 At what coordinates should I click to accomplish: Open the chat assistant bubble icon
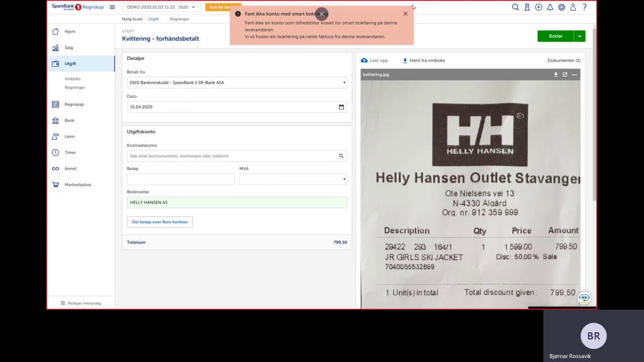point(584,298)
